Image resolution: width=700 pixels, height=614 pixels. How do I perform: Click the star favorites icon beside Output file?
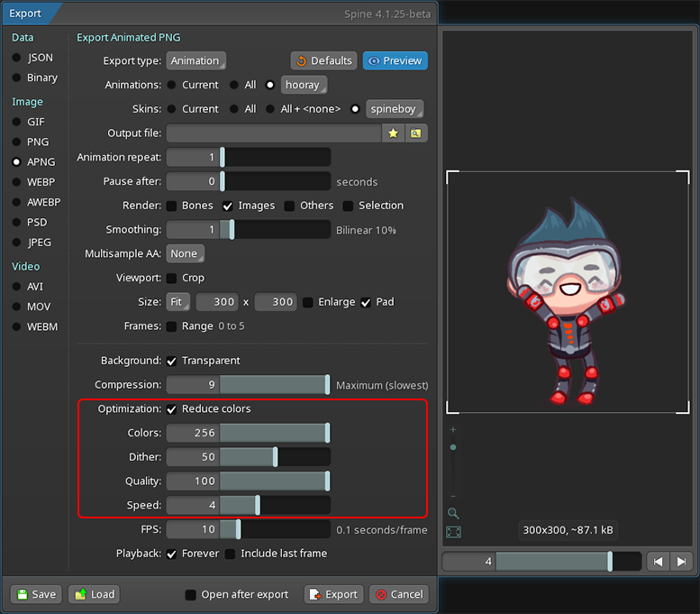click(x=393, y=133)
